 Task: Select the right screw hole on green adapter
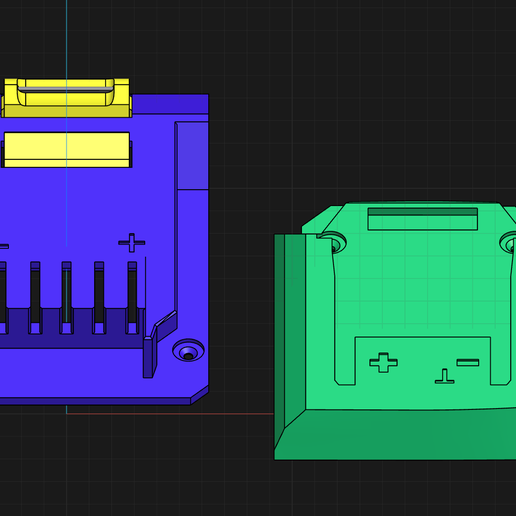(509, 243)
